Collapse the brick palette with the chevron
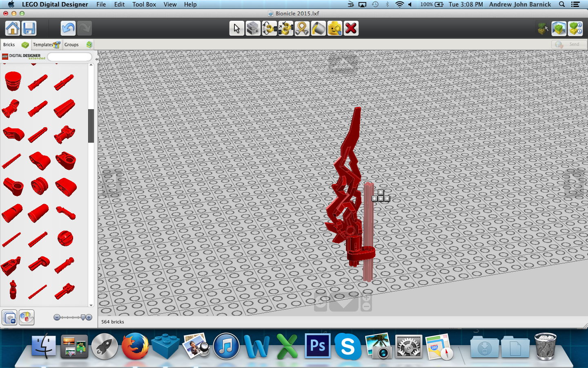Viewport: 588px width, 368px height. 97,59
